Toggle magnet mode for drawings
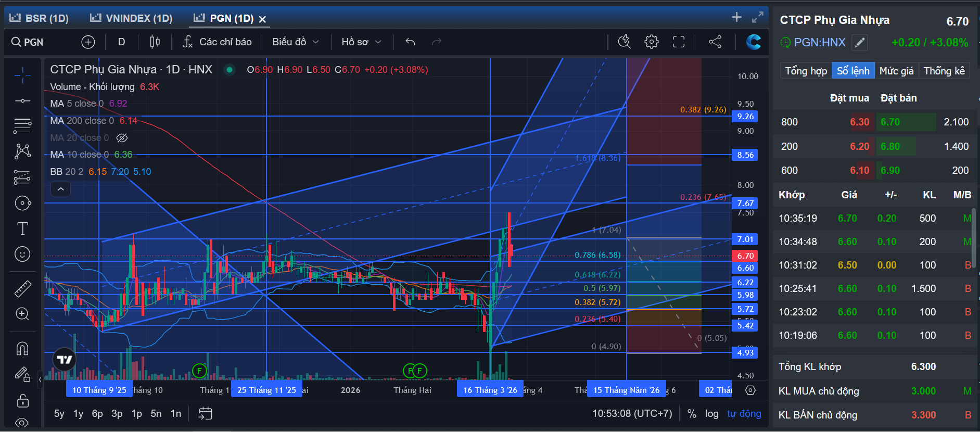Screen dimensions: 980x432 (22, 348)
